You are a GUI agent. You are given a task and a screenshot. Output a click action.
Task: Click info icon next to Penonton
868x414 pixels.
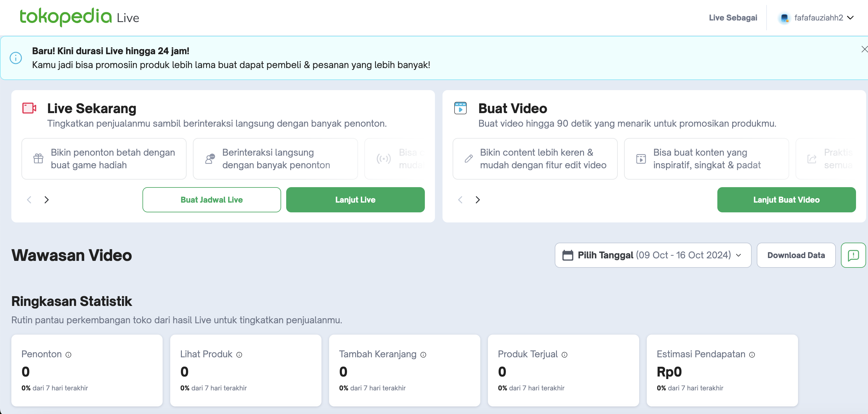[68, 354]
